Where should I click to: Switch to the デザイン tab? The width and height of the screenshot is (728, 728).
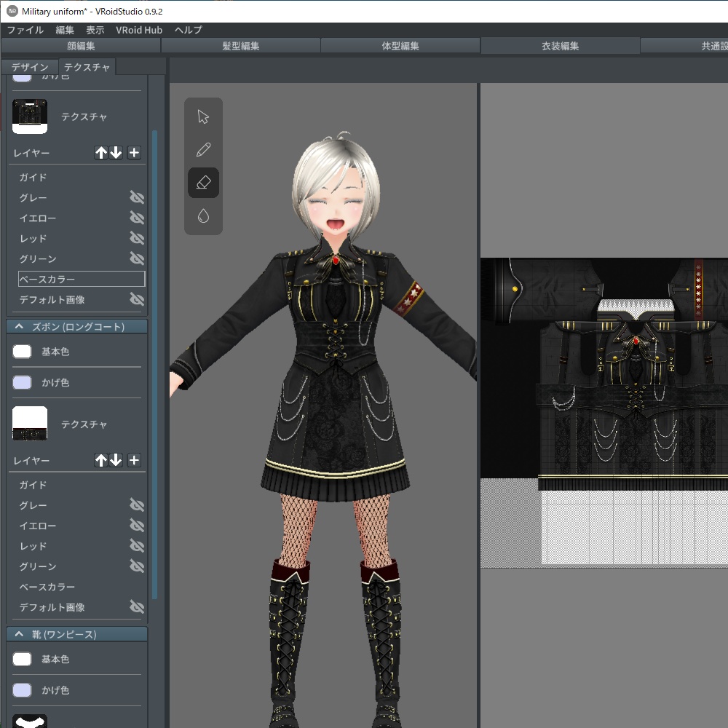click(x=29, y=67)
